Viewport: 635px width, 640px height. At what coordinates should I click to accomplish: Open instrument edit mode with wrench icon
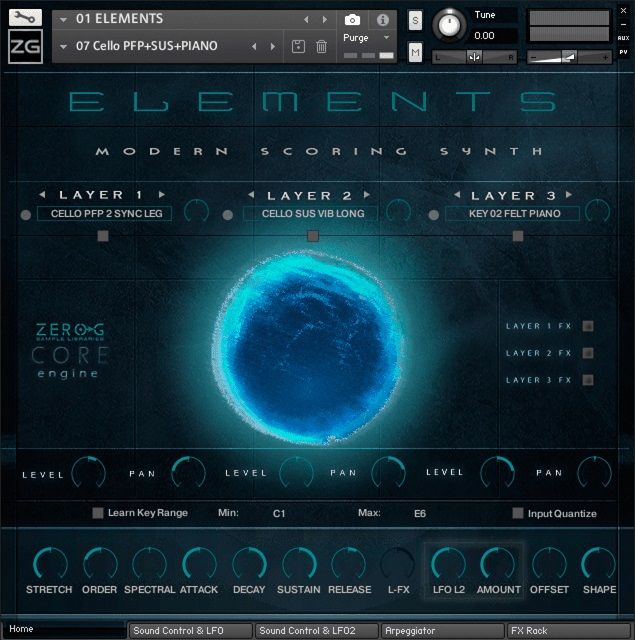coord(25,18)
